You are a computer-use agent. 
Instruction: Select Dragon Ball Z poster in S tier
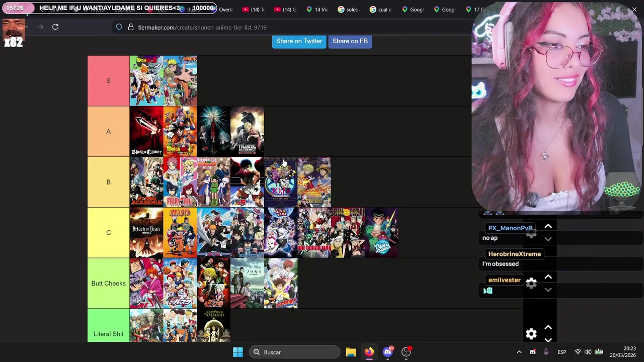[146, 81]
